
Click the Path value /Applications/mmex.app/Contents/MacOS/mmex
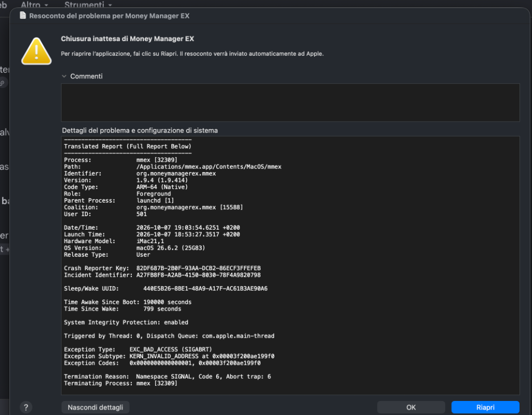(209, 167)
